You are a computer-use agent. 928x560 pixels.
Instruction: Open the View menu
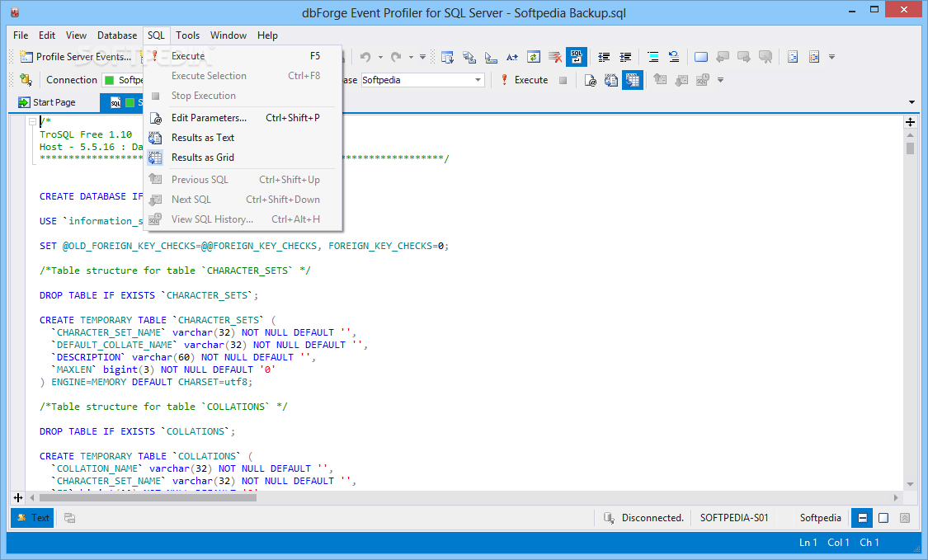76,35
